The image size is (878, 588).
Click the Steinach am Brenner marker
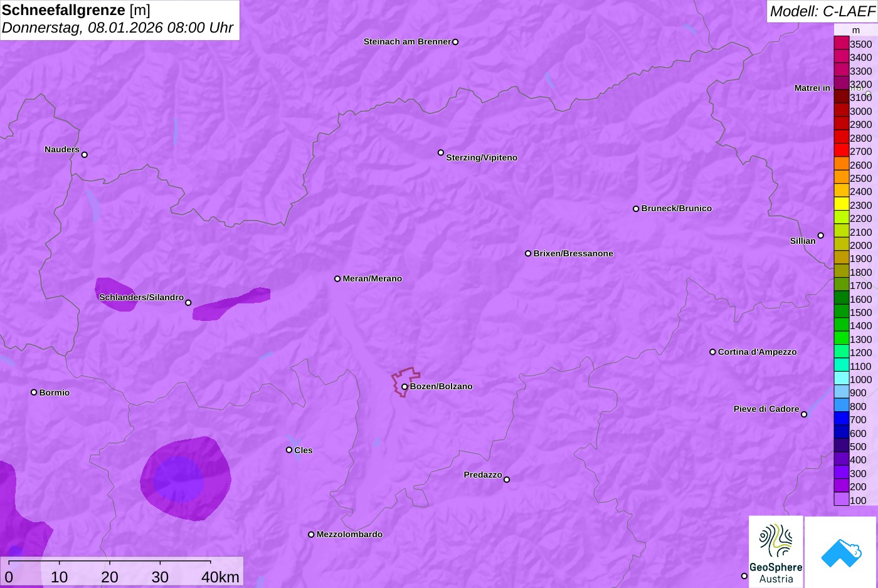pyautogui.click(x=455, y=42)
